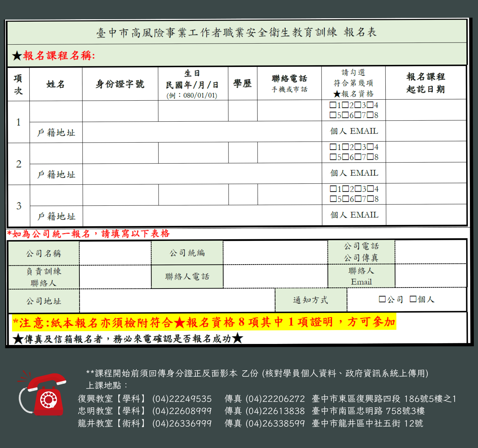Click the 學歷 cell for applicant 3

[x=243, y=195]
